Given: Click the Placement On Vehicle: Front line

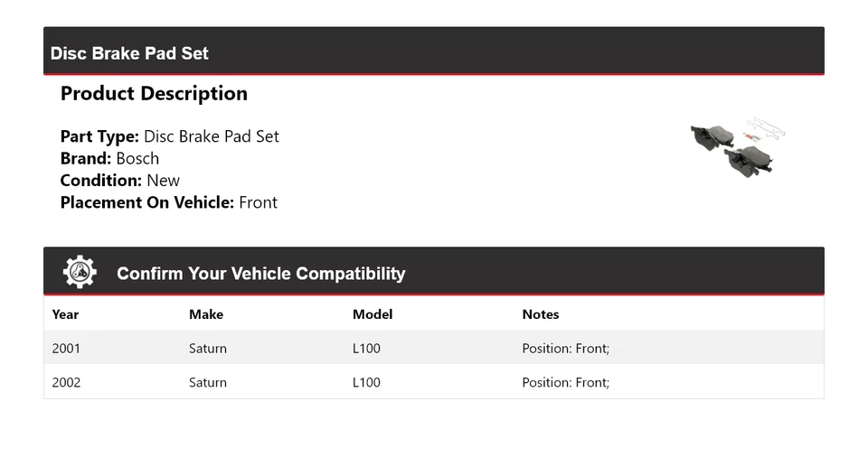Looking at the screenshot, I should [168, 202].
